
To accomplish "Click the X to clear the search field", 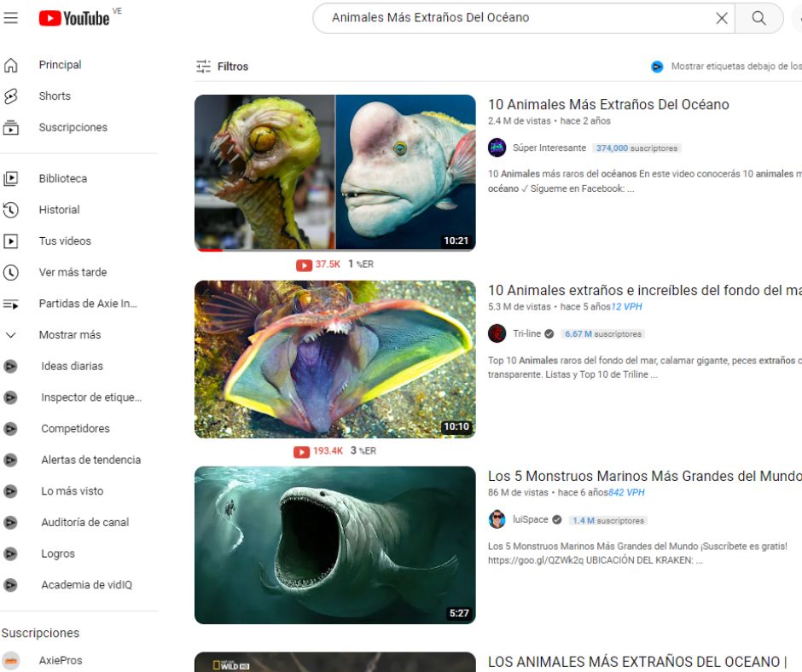I will 722,18.
